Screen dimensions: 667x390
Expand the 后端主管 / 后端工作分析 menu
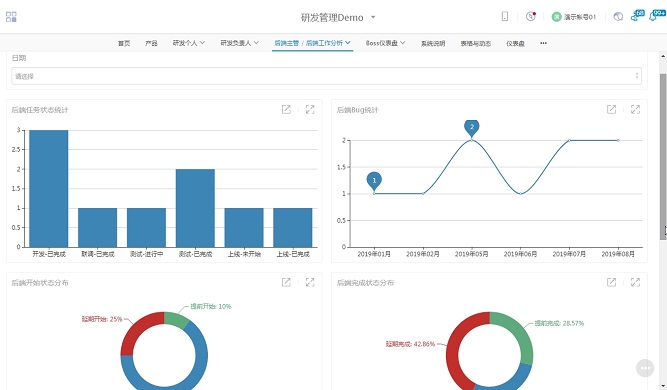coord(312,43)
